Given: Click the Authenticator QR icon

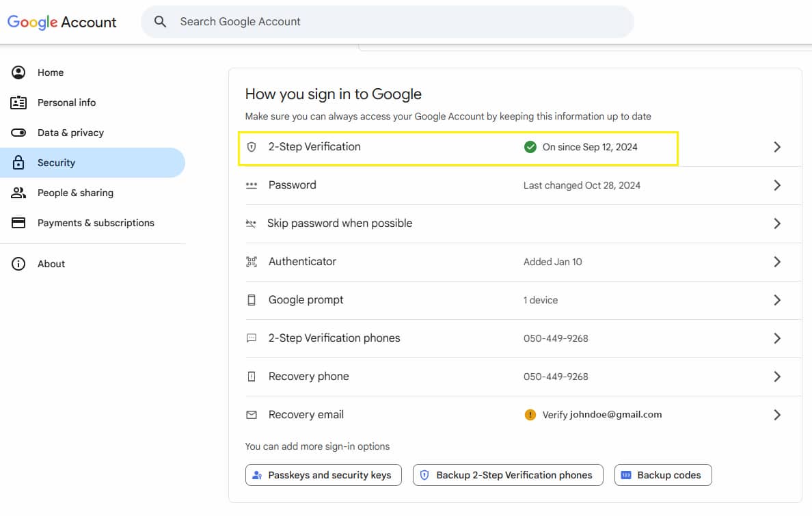Looking at the screenshot, I should click(x=251, y=262).
